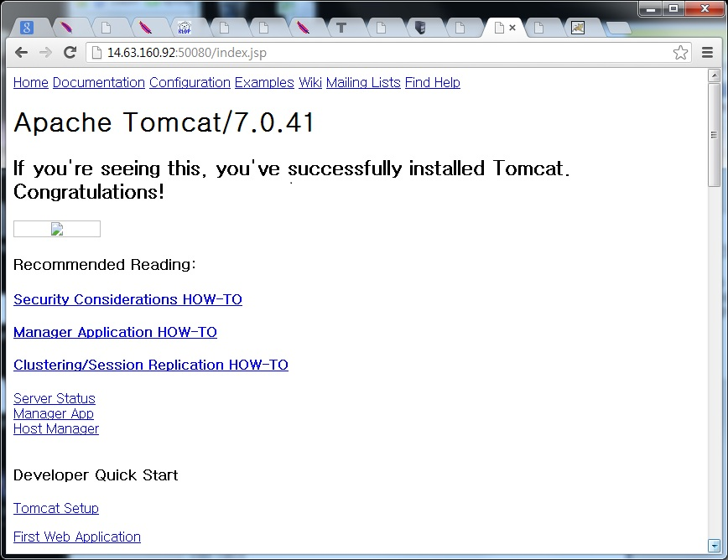The height and width of the screenshot is (560, 728).
Task: Switch to the tab with T icon
Action: click(x=341, y=28)
